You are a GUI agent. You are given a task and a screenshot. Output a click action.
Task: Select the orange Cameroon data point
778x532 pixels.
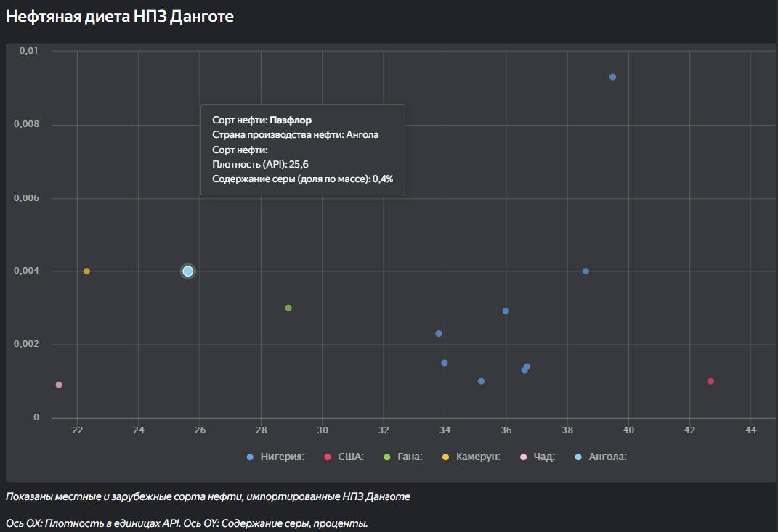point(86,271)
